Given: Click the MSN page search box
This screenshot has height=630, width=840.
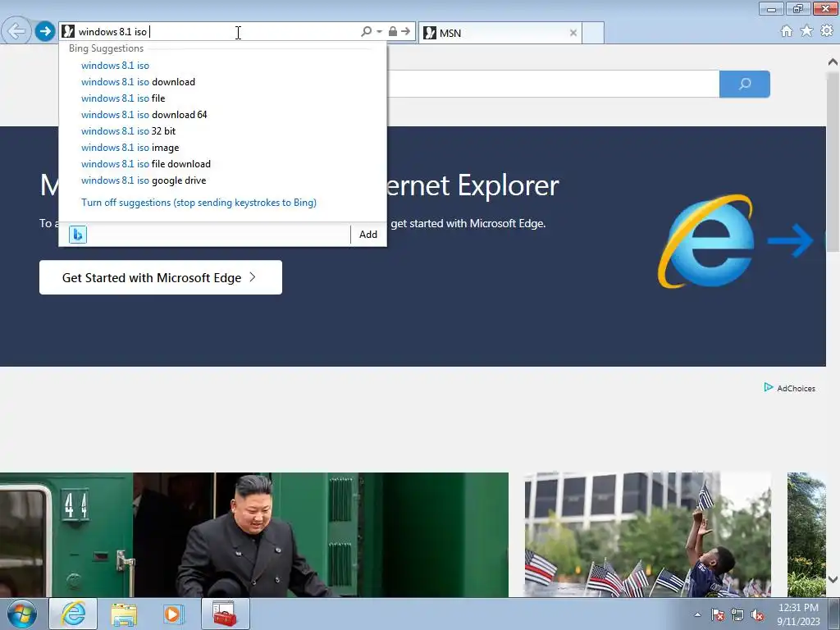Looking at the screenshot, I should tap(553, 84).
